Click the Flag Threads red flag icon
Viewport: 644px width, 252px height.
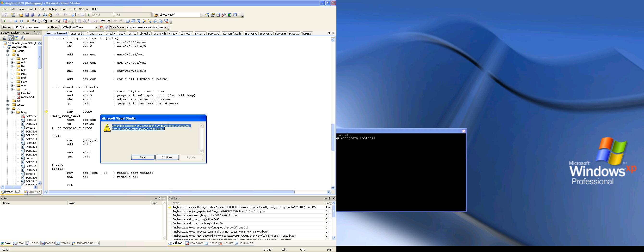pos(101,27)
